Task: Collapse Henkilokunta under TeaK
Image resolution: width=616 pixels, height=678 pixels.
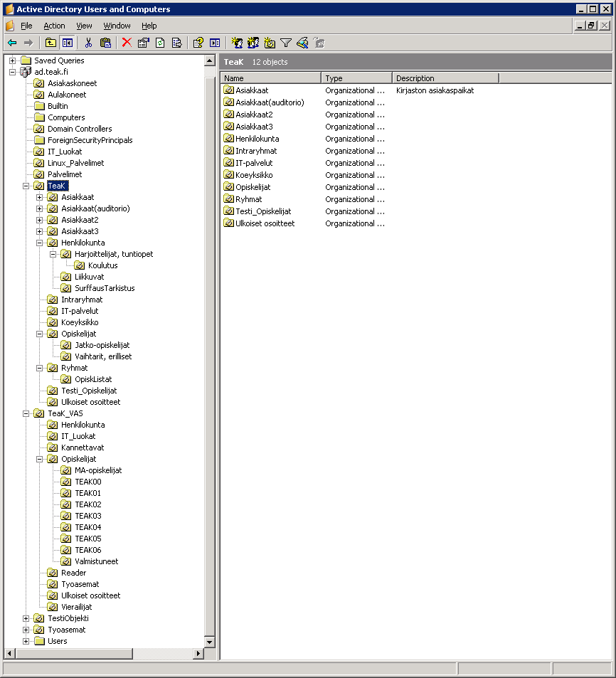Action: coord(39,243)
